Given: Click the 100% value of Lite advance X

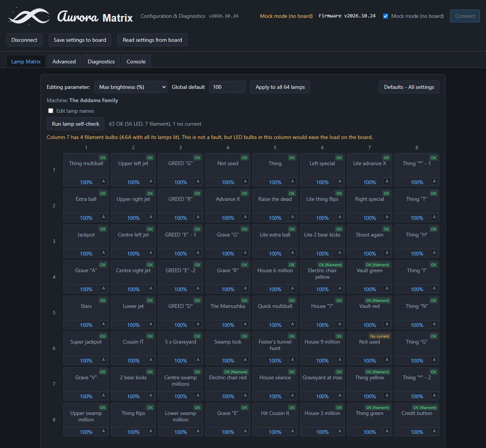Looking at the screenshot, I should tap(369, 182).
